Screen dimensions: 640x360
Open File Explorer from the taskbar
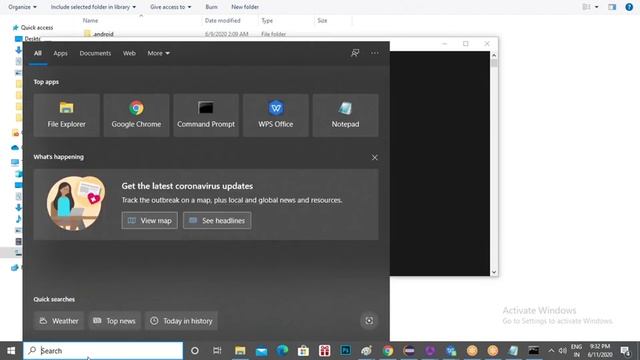[x=240, y=351]
